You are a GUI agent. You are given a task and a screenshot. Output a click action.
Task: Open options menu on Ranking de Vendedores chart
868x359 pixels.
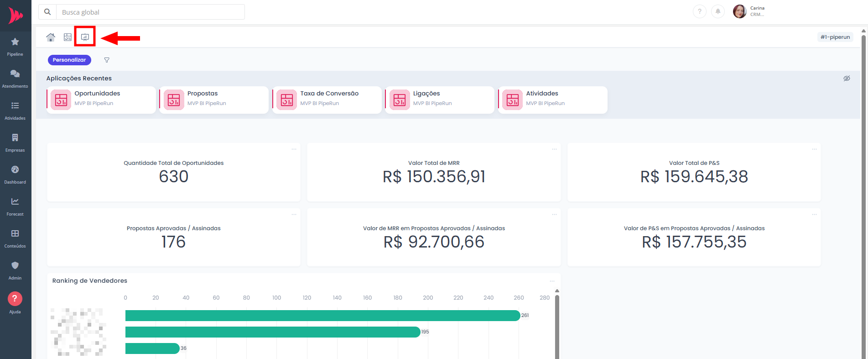552,281
